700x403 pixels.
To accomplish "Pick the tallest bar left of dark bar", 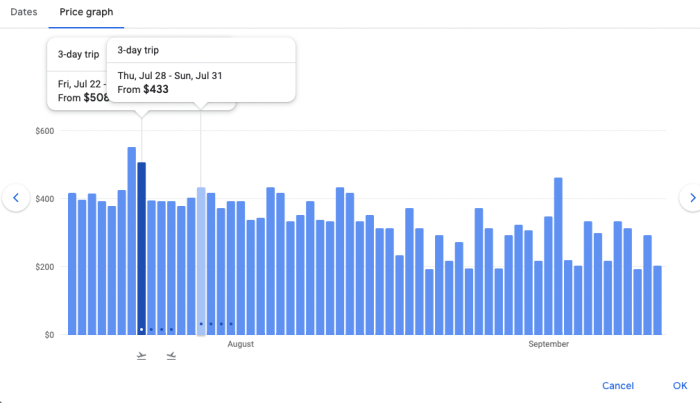I will tap(132, 240).
